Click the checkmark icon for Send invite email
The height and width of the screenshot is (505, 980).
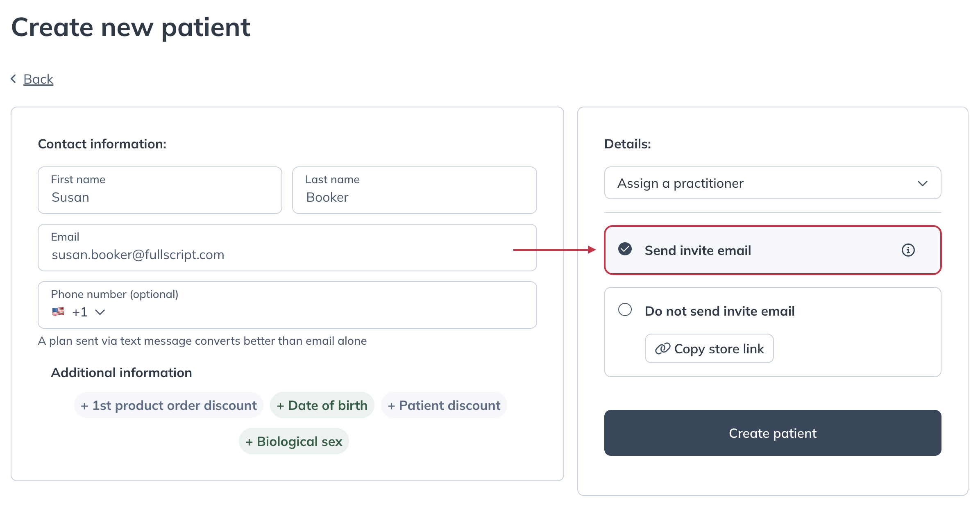pyautogui.click(x=625, y=249)
